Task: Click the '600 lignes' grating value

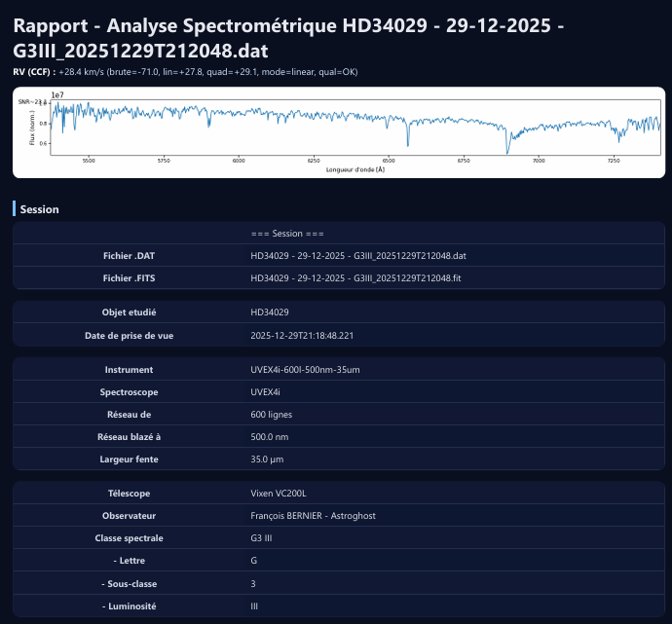Action: (x=272, y=415)
